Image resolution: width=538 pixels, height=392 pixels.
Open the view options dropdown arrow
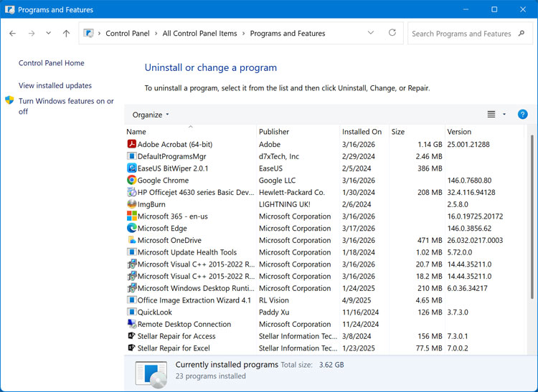point(504,114)
